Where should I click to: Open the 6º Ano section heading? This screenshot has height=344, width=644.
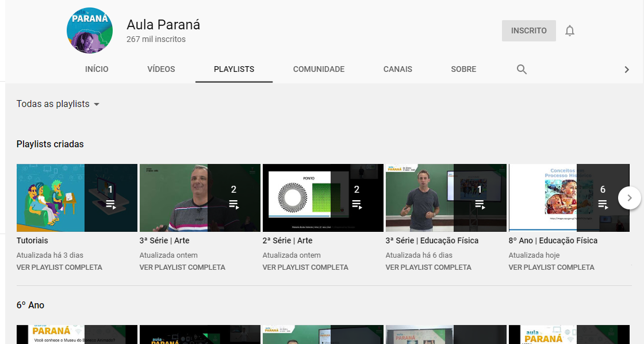[30, 305]
